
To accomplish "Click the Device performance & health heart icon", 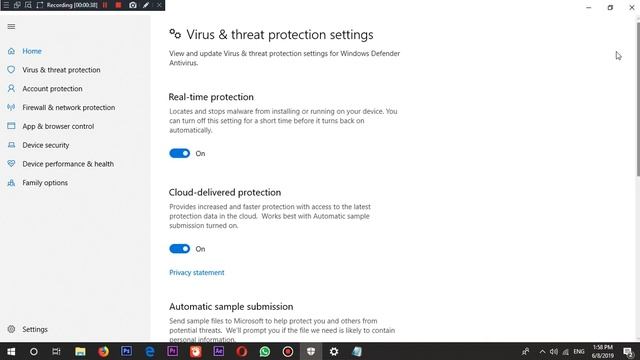I will click(x=11, y=164).
